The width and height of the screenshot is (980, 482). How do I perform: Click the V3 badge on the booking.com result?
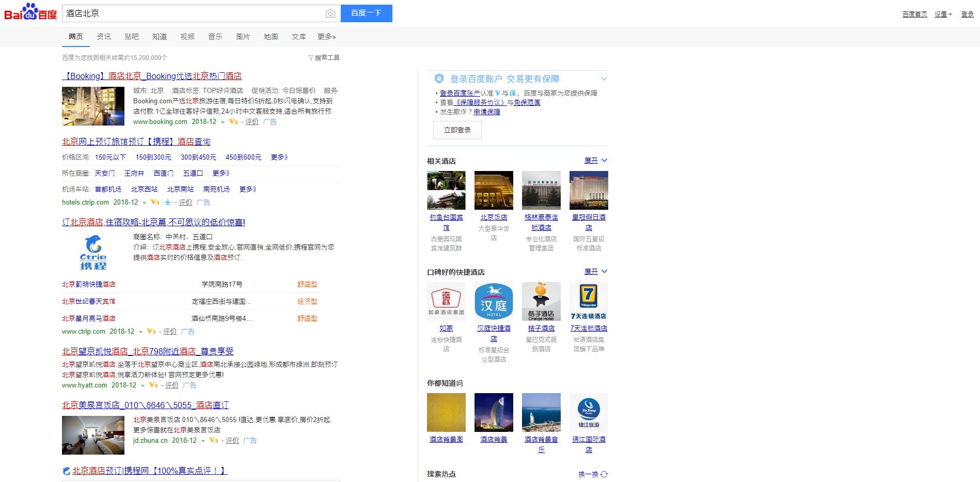point(233,122)
